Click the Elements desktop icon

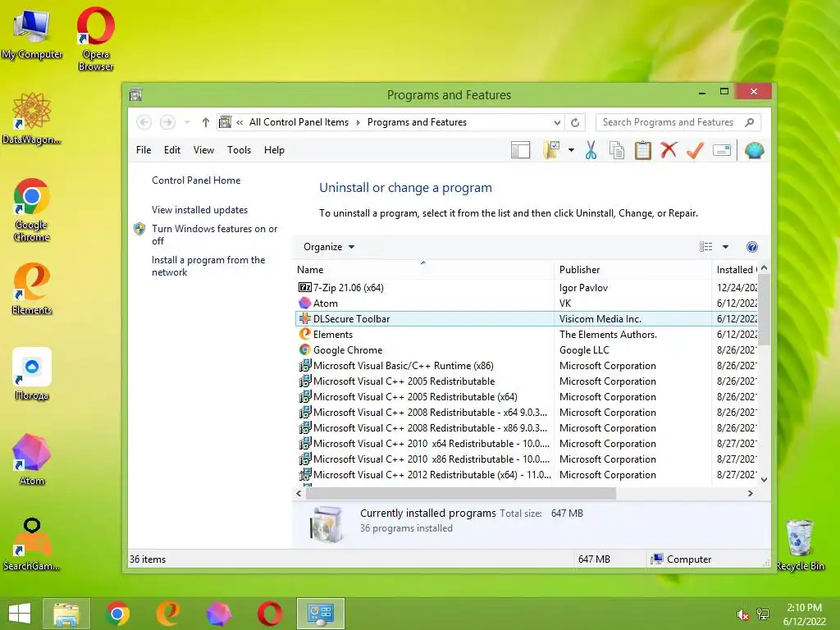[32, 289]
